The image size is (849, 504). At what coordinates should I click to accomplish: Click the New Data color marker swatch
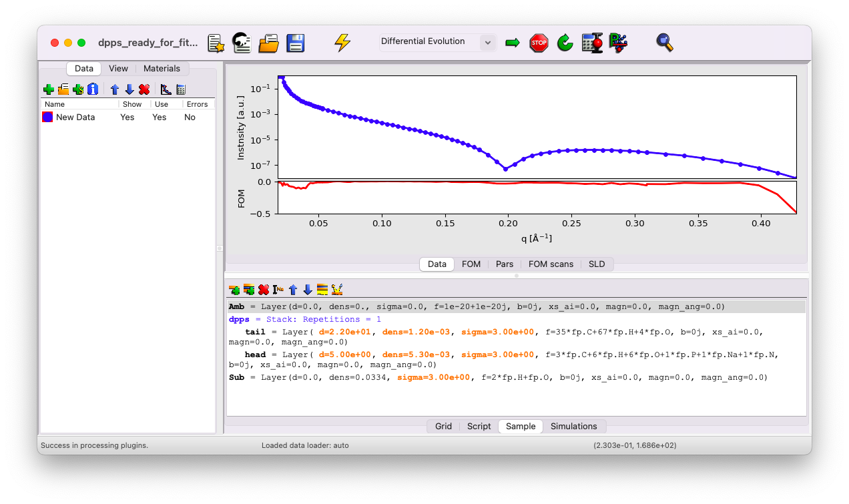47,117
